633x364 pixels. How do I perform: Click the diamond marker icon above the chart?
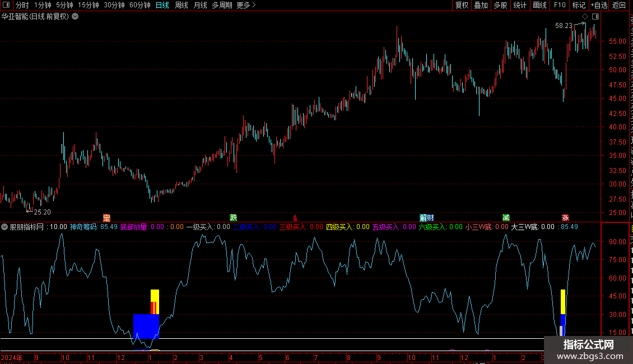click(585, 17)
